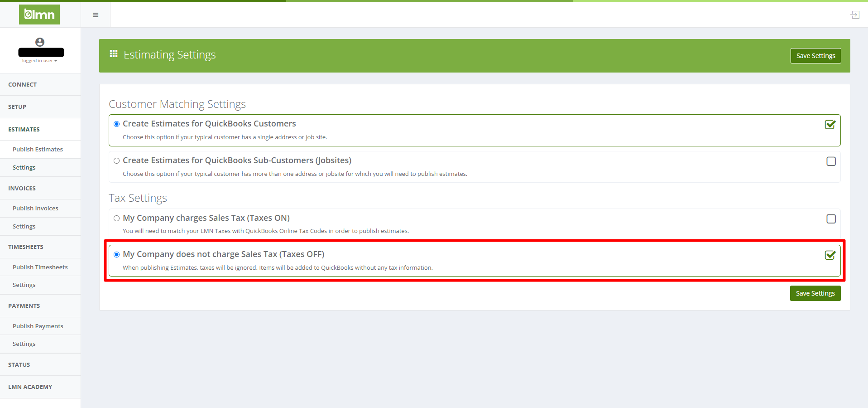The image size is (868, 408).
Task: Select the Taxes ON radio button
Action: 117,219
